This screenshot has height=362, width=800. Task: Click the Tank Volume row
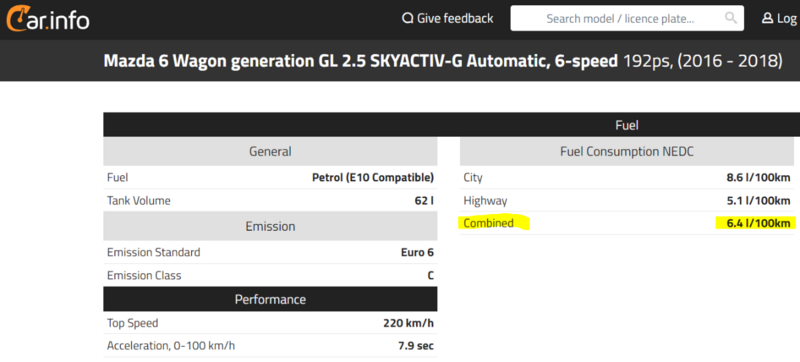click(x=270, y=201)
